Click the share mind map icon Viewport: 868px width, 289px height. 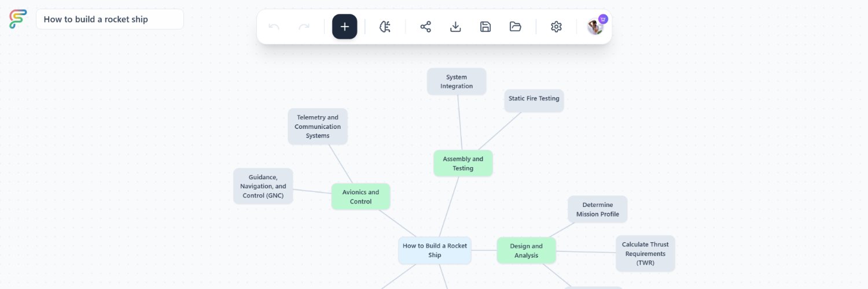426,27
